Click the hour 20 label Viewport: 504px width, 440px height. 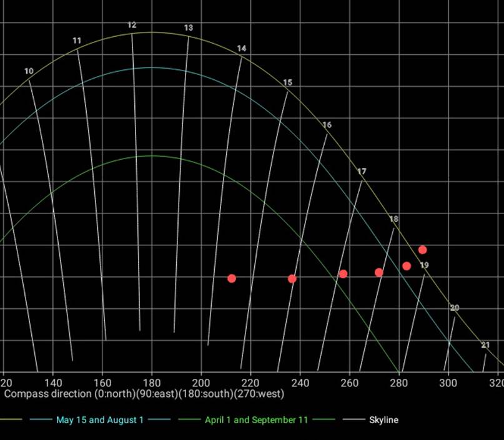click(455, 308)
